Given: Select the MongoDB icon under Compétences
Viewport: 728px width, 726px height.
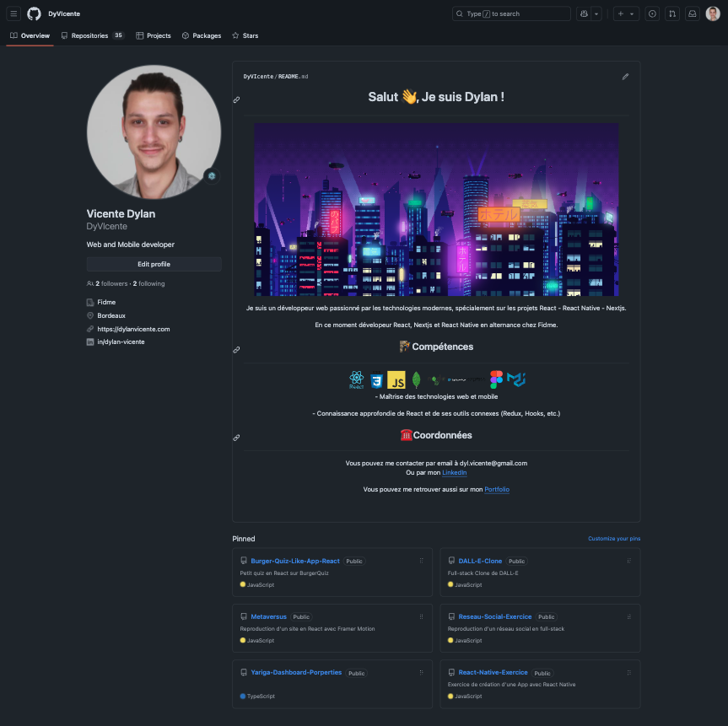Looking at the screenshot, I should 416,379.
